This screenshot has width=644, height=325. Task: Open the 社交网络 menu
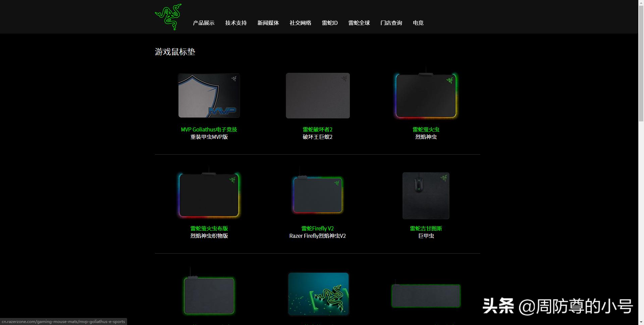pyautogui.click(x=300, y=23)
